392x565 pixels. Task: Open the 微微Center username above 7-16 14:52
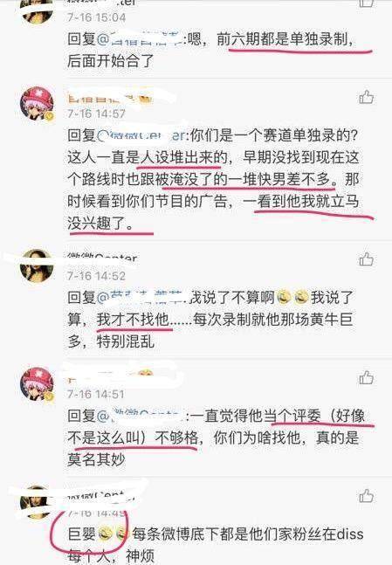tap(102, 258)
